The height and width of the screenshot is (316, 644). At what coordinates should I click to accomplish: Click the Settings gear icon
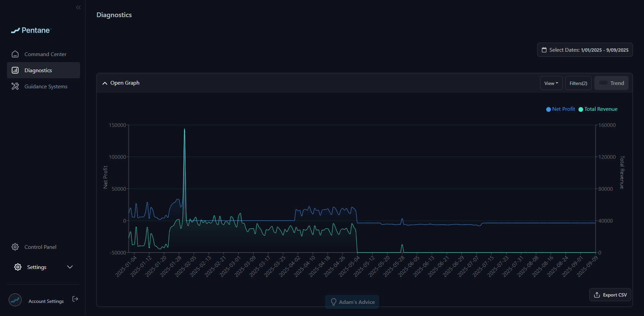click(x=18, y=267)
